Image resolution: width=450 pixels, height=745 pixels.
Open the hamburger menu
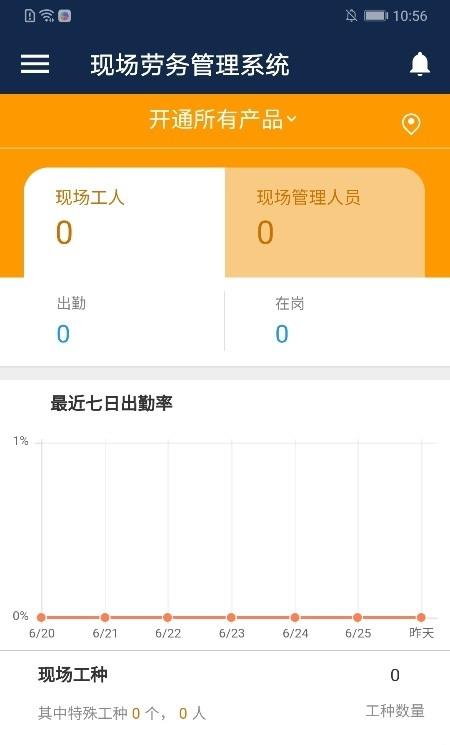click(35, 64)
